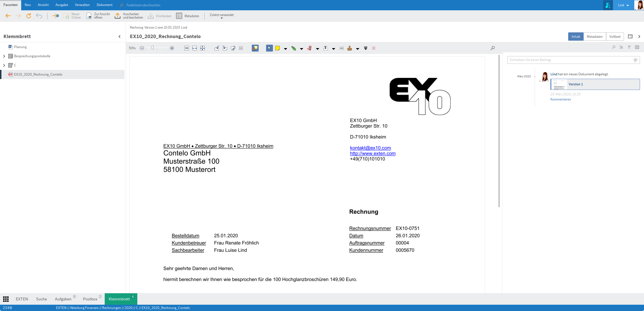Switch viewer to Volltext mode
This screenshot has height=311, width=644.
[x=615, y=36]
